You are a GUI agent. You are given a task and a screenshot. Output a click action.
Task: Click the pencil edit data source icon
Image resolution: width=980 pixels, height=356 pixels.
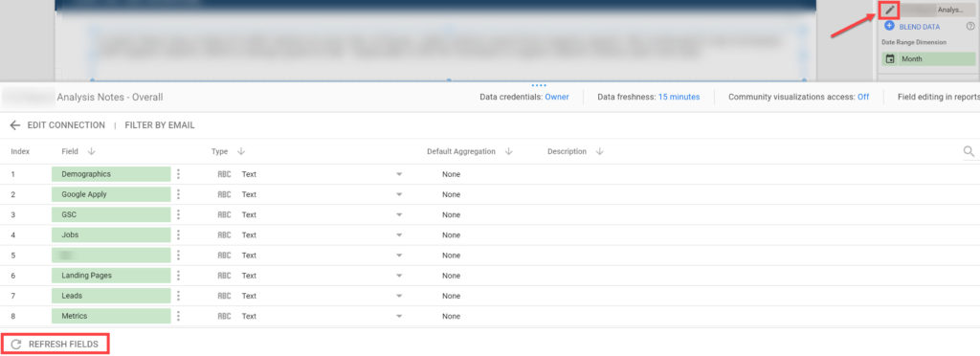click(x=889, y=10)
